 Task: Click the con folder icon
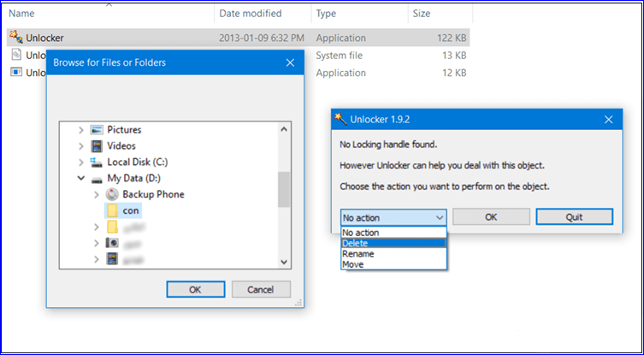[112, 210]
